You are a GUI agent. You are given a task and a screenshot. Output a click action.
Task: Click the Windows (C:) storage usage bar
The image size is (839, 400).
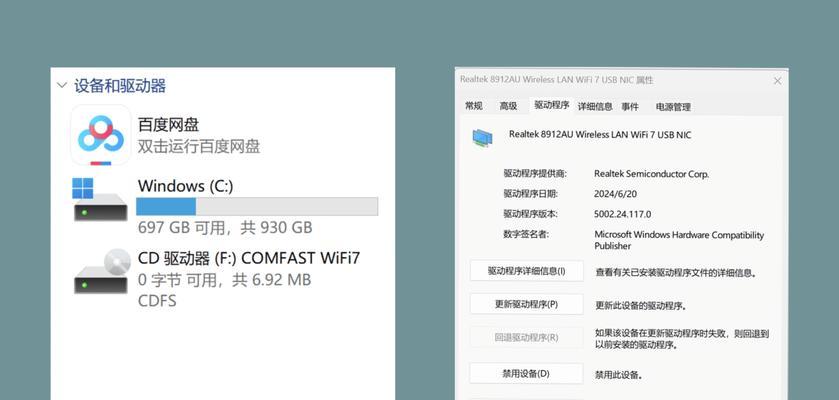pyautogui.click(x=257, y=206)
